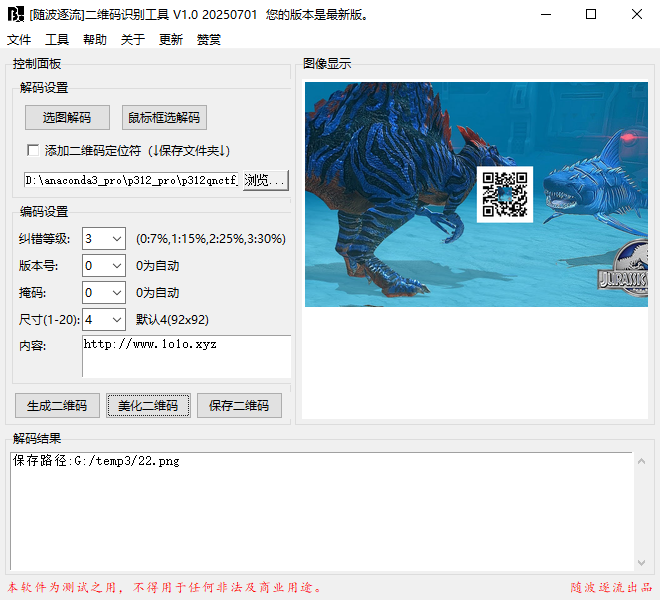Open the 帮助 menu
This screenshot has height=600, width=660.
[x=95, y=40]
